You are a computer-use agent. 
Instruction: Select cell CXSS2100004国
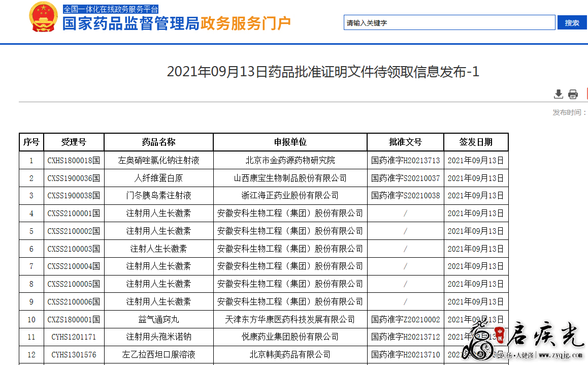pos(74,266)
